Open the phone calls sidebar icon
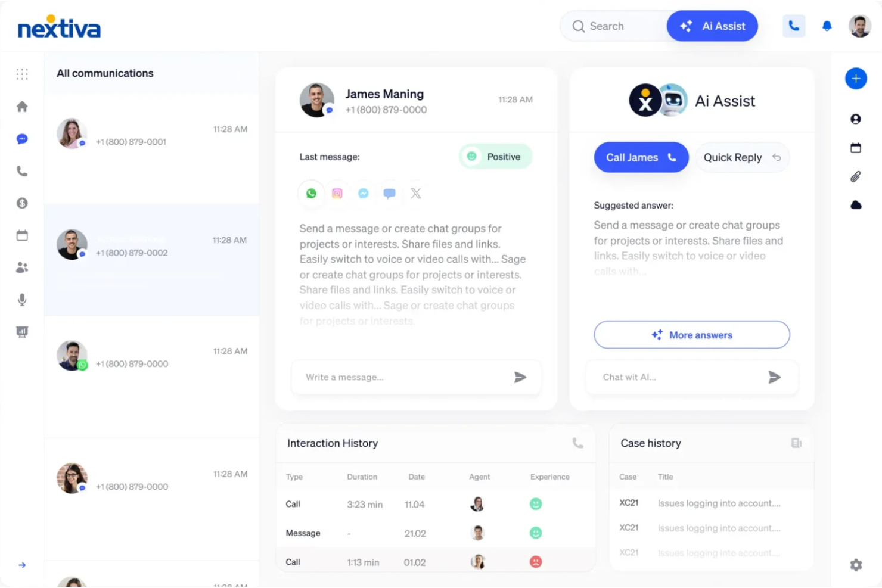882x588 pixels. pos(22,172)
